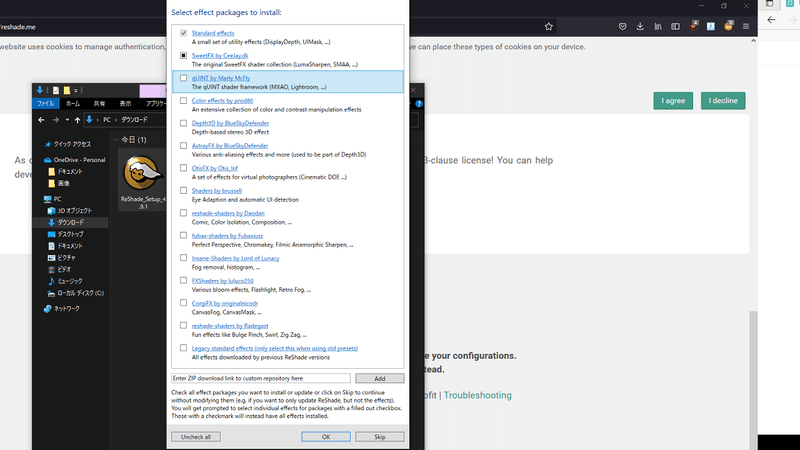Collapse the 今日 (1) group in Explorer

tap(116, 140)
